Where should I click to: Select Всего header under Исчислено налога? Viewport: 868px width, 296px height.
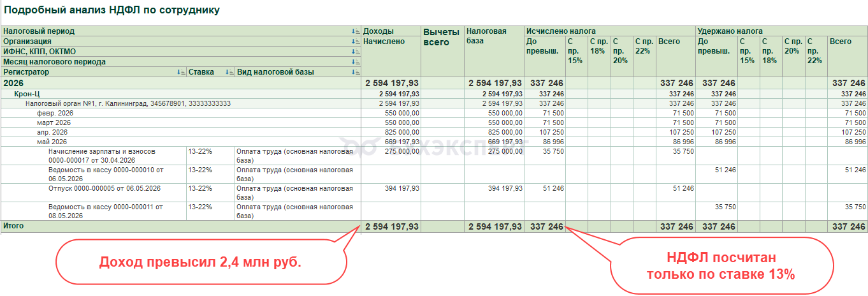pyautogui.click(x=669, y=41)
